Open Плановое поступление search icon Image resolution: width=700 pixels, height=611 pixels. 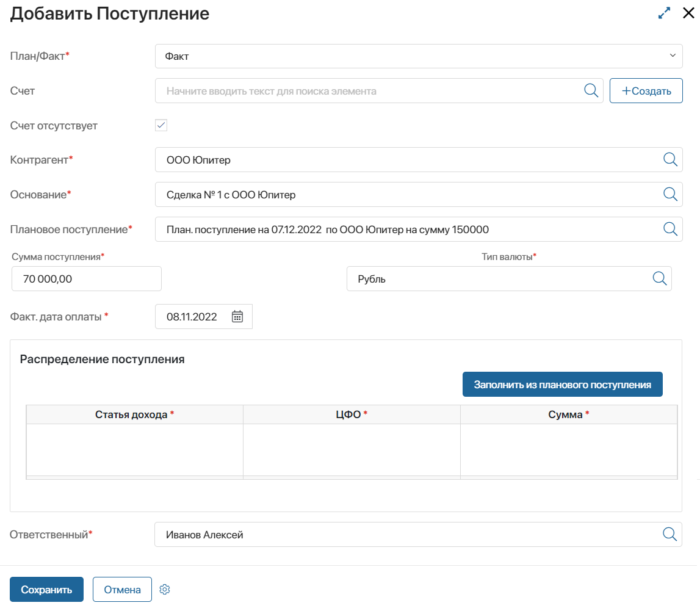(x=670, y=229)
